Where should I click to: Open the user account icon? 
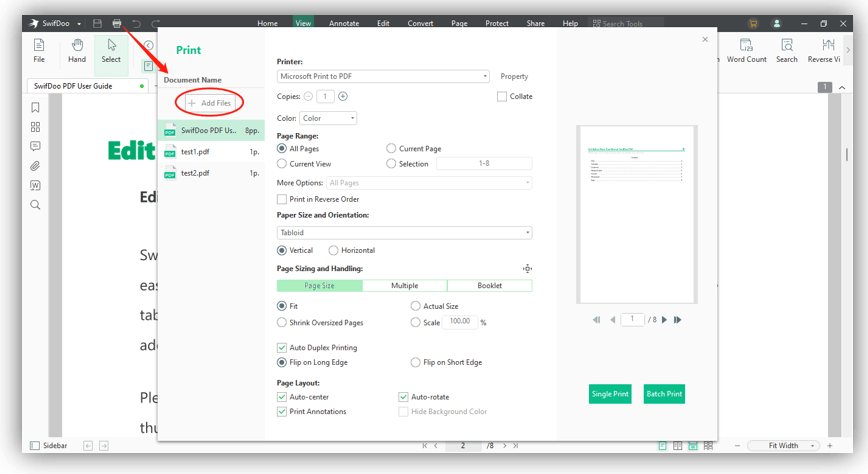[777, 23]
